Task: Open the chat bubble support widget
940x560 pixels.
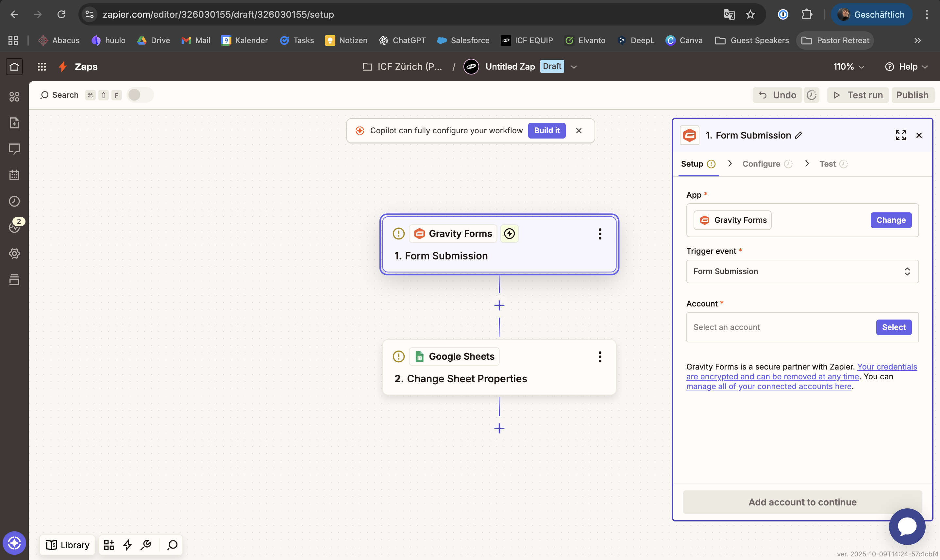Action: [x=907, y=526]
